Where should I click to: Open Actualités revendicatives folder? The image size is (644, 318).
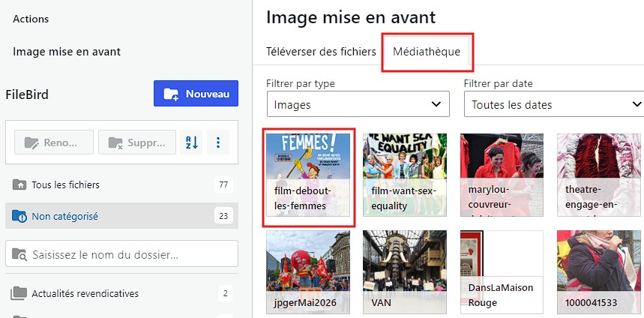point(121,293)
